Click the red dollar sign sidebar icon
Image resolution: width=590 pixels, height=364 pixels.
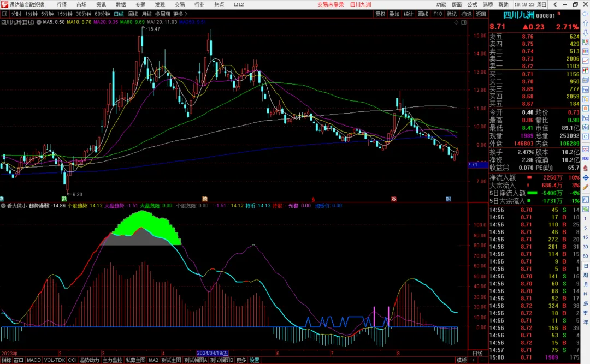click(586, 168)
